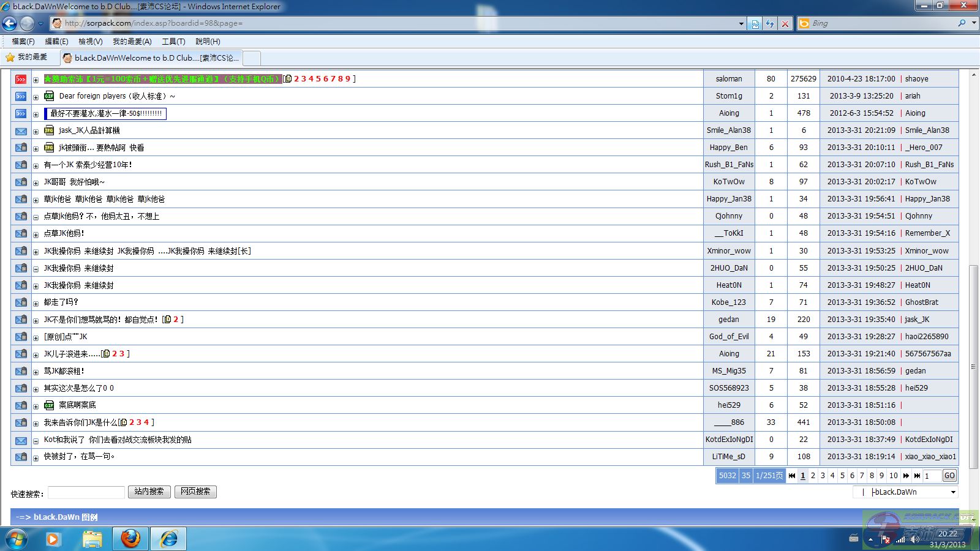Image resolution: width=980 pixels, height=551 pixels.
Task: Expand the 'Dear foreign players' thread
Action: [36, 97]
